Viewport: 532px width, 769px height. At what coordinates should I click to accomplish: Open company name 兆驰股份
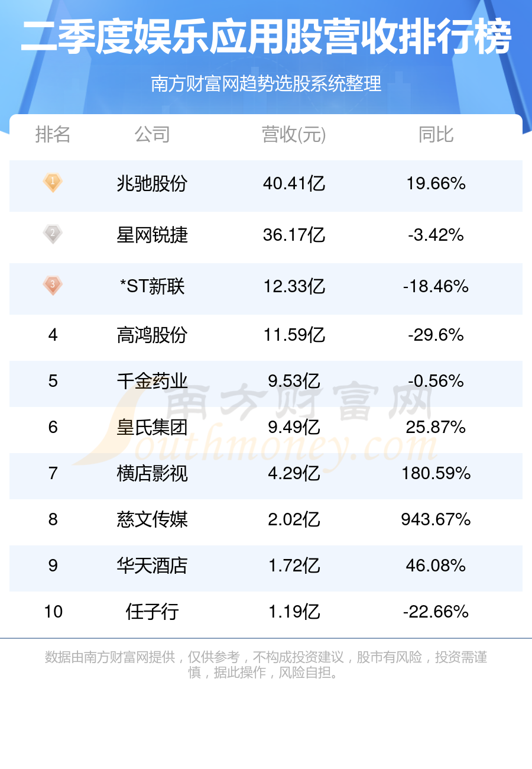point(152,184)
